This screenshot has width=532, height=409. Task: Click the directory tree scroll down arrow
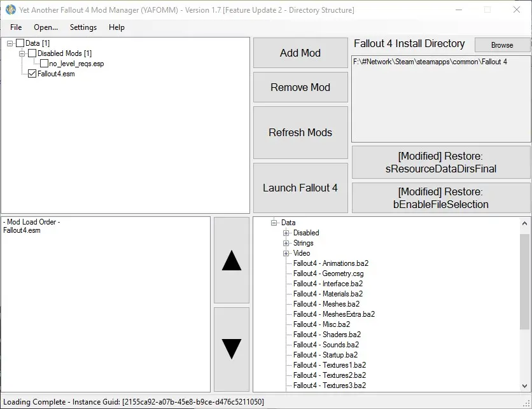(x=524, y=385)
